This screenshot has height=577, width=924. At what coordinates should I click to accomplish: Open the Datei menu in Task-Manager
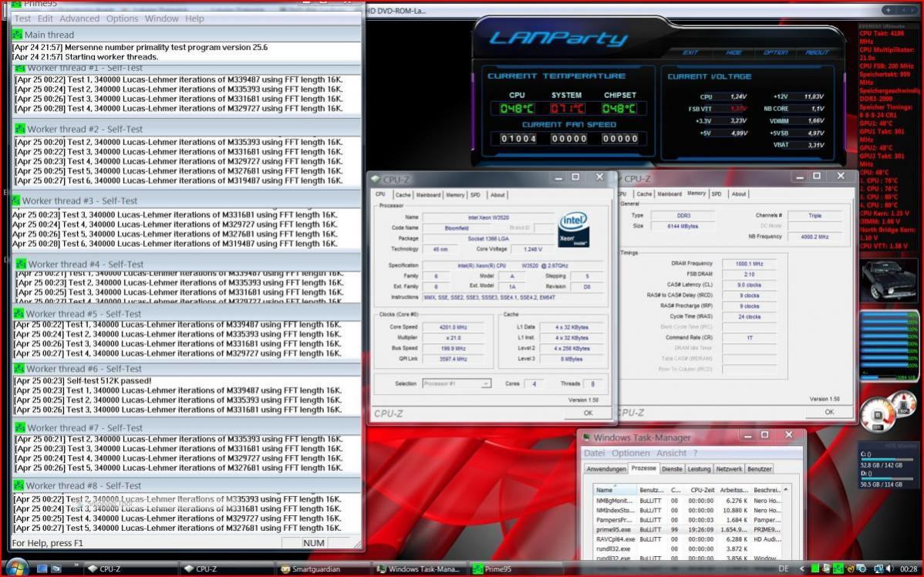click(594, 454)
